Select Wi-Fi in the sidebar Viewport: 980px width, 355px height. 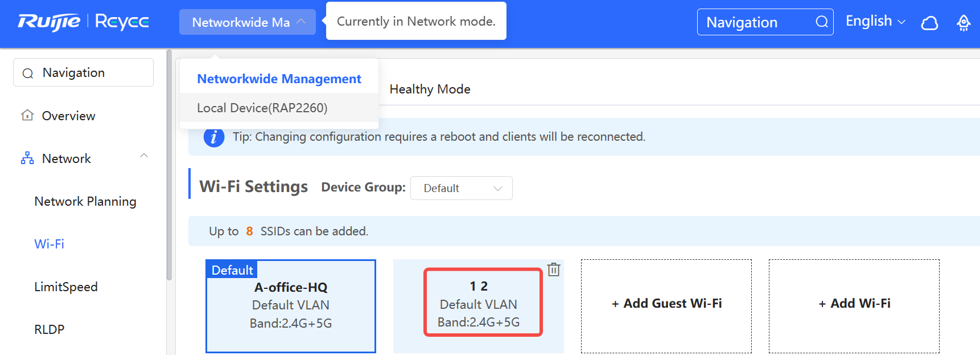pos(49,244)
